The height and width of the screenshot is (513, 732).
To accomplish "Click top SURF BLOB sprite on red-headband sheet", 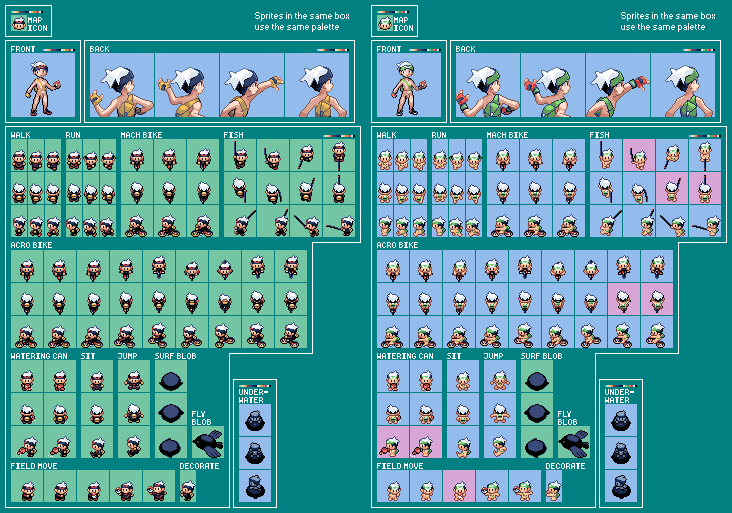I will coord(171,376).
